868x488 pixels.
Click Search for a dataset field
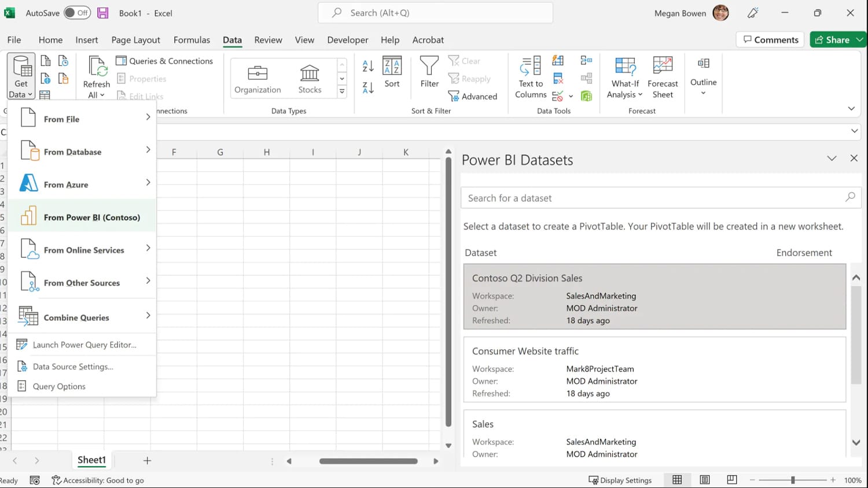[x=661, y=198]
